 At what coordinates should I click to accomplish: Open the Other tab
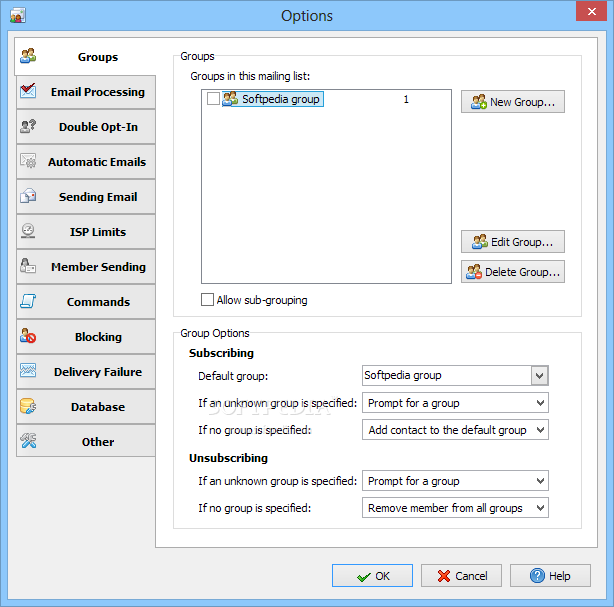(x=86, y=441)
